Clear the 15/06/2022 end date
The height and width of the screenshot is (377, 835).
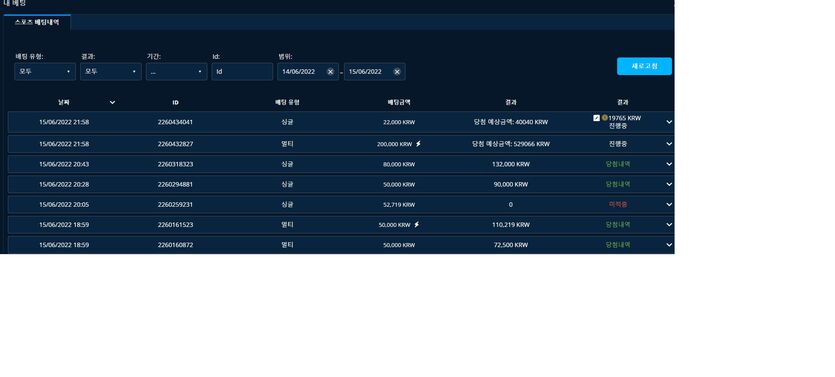point(397,72)
